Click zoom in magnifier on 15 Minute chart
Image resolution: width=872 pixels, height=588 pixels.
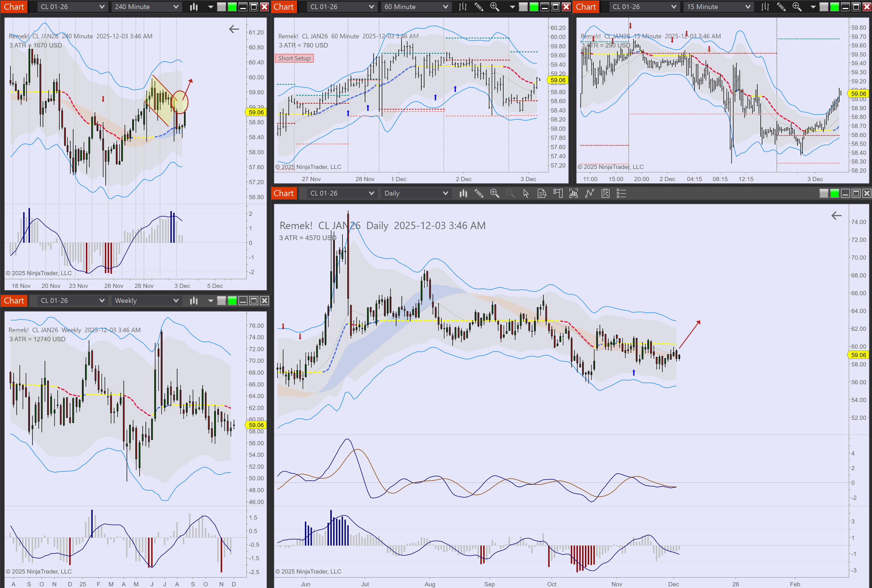click(797, 7)
